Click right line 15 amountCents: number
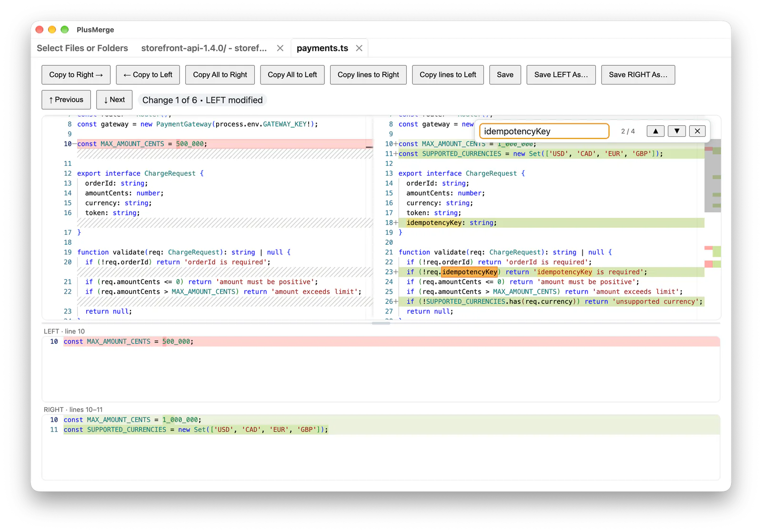762x532 pixels. point(446,193)
